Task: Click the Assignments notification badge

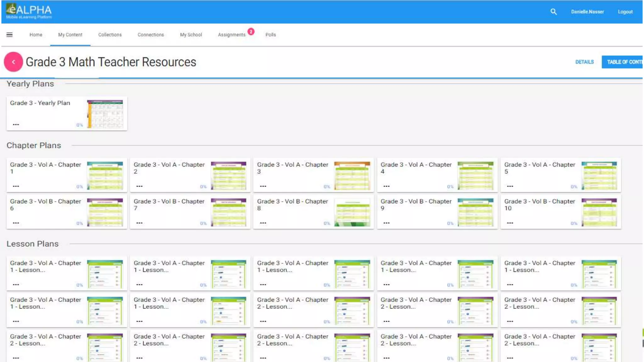Action: pyautogui.click(x=251, y=31)
